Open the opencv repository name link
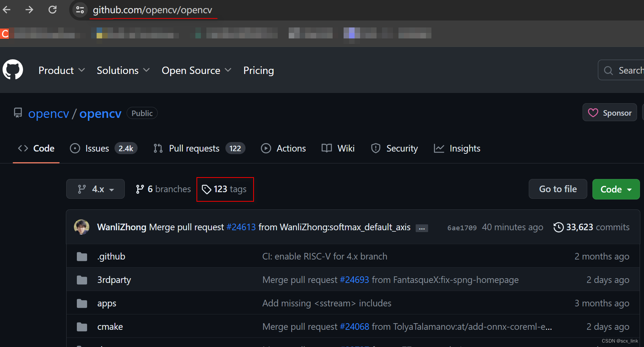This screenshot has width=644, height=347. (x=100, y=114)
